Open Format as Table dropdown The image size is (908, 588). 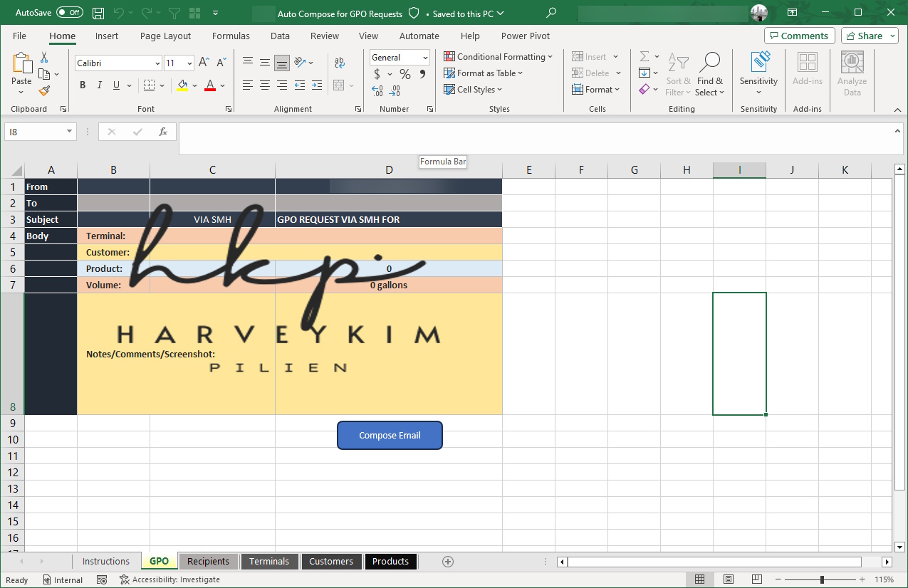[484, 73]
